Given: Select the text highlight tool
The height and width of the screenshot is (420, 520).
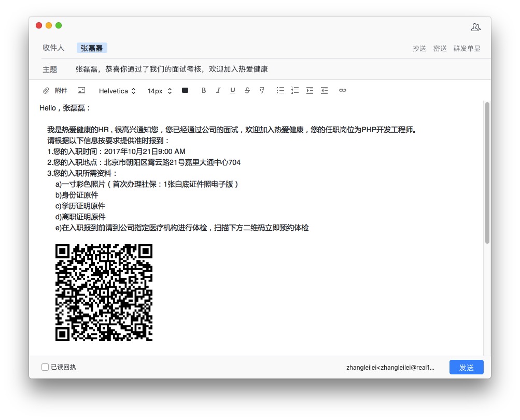Looking at the screenshot, I should coord(262,91).
